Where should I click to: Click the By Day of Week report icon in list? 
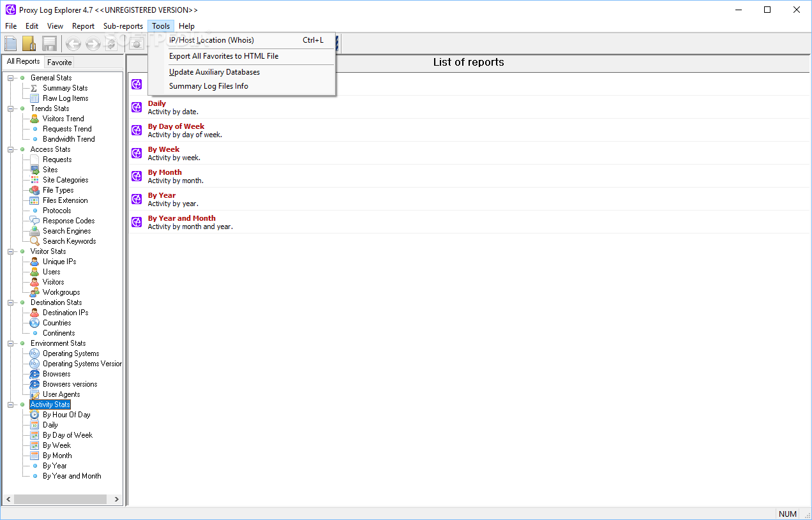point(137,130)
